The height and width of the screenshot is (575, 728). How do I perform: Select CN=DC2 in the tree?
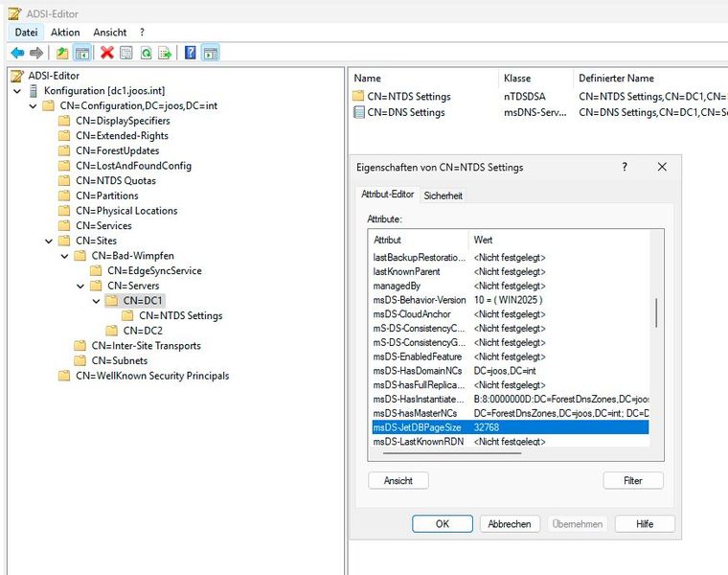pyautogui.click(x=143, y=331)
